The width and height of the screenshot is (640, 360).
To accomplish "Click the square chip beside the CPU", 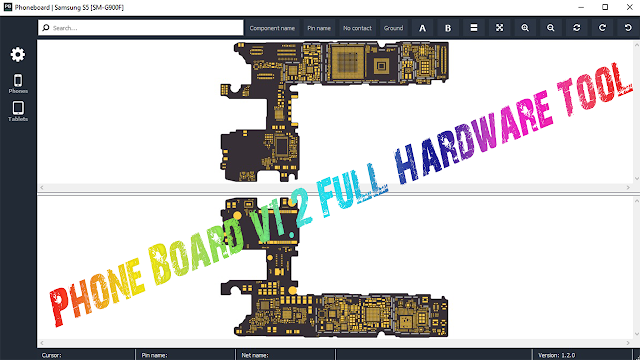I will [382, 65].
